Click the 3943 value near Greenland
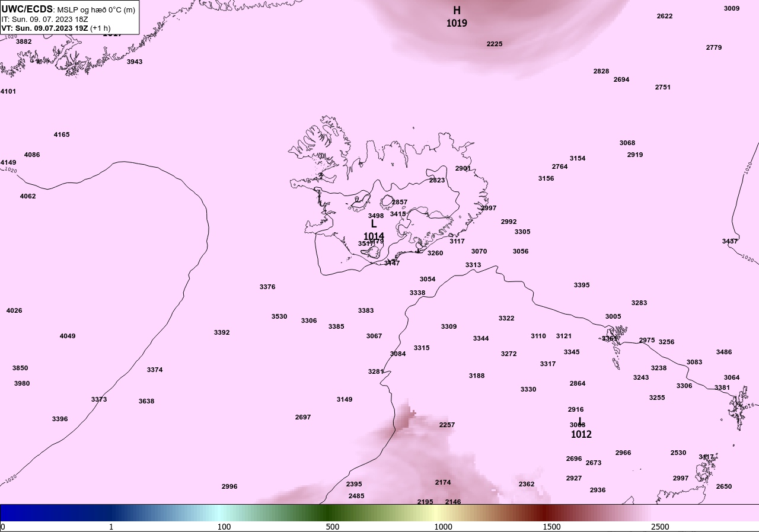 coord(135,62)
